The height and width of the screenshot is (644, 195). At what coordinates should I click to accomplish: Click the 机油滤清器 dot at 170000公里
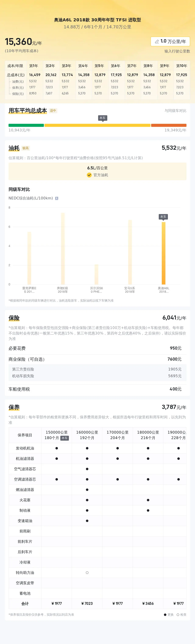(x=118, y=458)
